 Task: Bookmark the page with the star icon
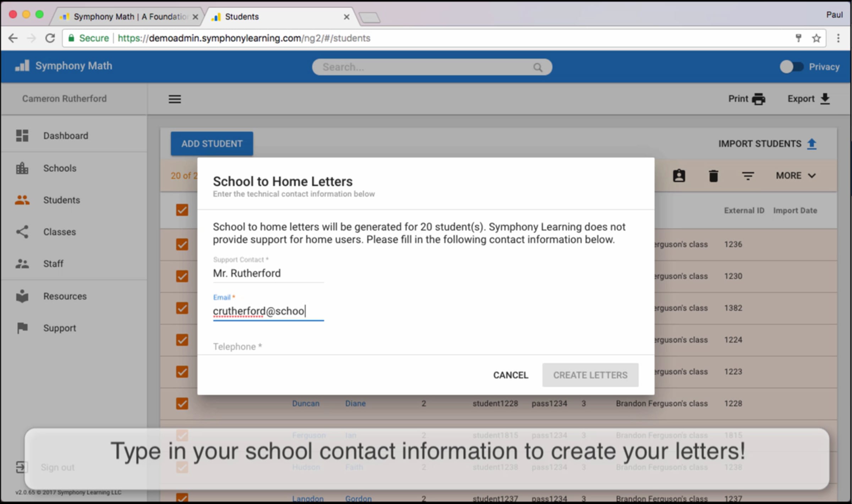pyautogui.click(x=816, y=38)
